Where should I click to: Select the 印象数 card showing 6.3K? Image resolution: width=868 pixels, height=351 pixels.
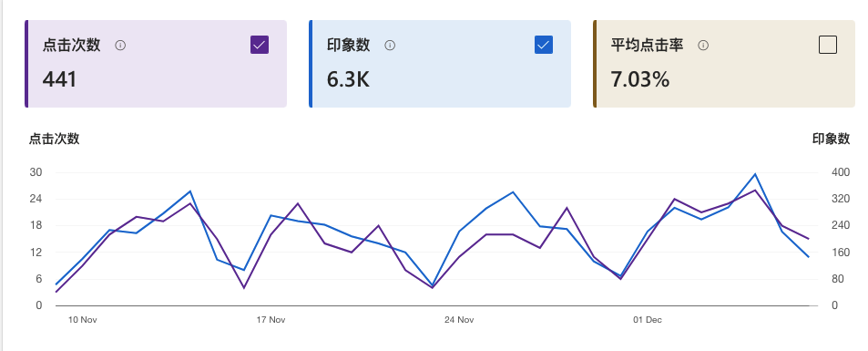point(440,64)
